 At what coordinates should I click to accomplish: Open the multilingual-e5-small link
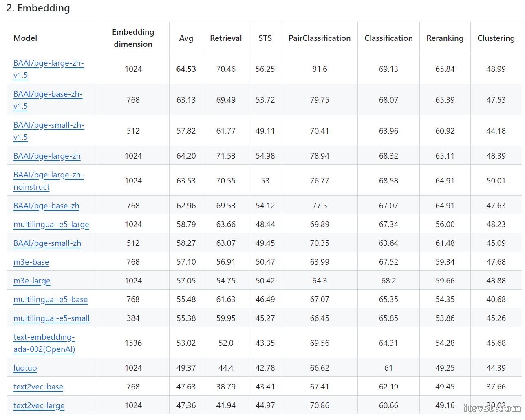(51, 318)
